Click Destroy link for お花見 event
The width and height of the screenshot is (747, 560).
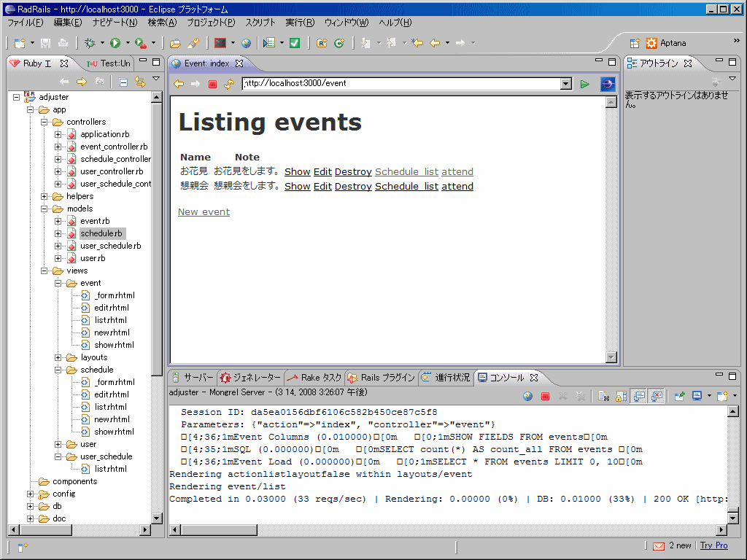tap(353, 172)
